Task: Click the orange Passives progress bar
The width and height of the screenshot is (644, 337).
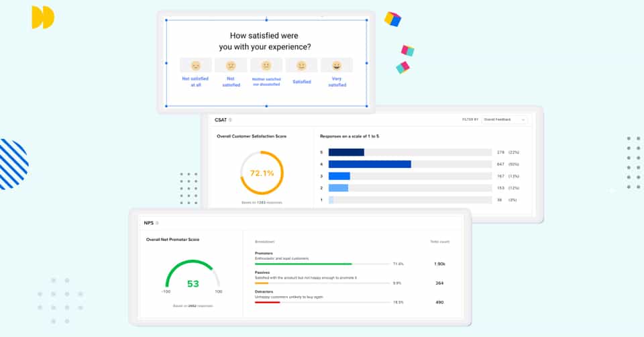Action: (x=262, y=283)
